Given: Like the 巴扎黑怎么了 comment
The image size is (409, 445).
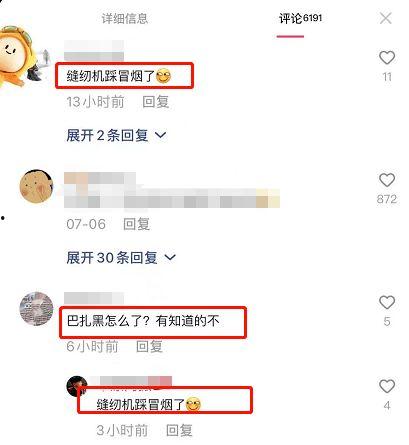Looking at the screenshot, I should click(x=387, y=302).
